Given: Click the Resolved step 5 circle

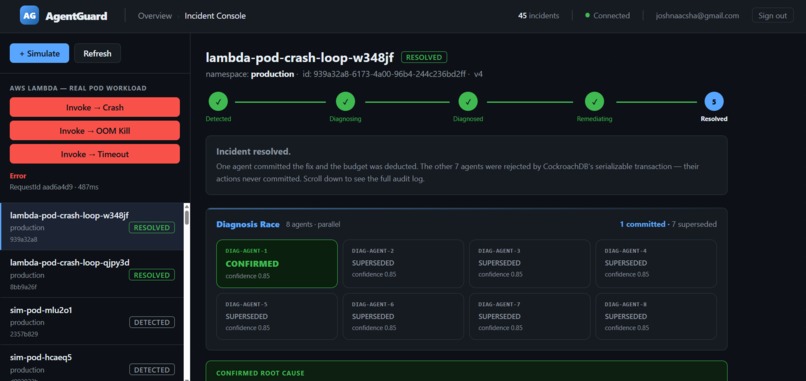Looking at the screenshot, I should click(714, 102).
